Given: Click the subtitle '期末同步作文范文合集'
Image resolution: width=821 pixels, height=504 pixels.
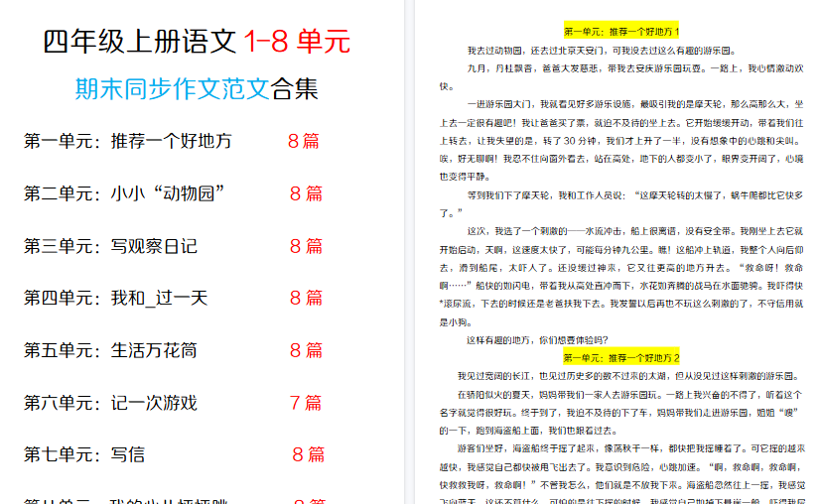Looking at the screenshot, I should coord(197,88).
